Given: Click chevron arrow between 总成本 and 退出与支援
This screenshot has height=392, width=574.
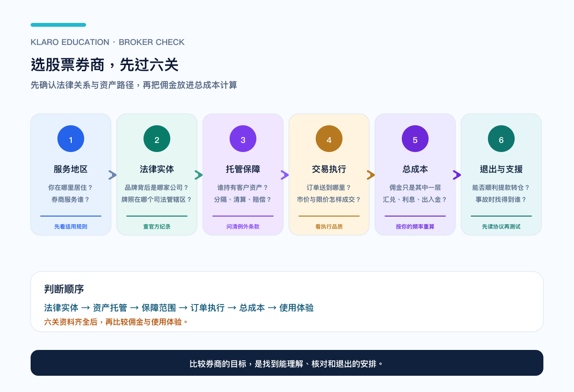Looking at the screenshot, I should tap(457, 175).
